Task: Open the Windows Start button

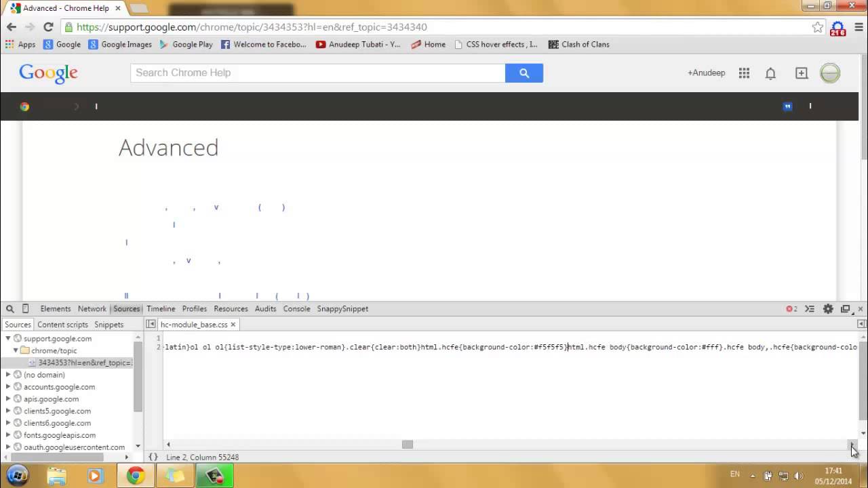Action: click(18, 475)
